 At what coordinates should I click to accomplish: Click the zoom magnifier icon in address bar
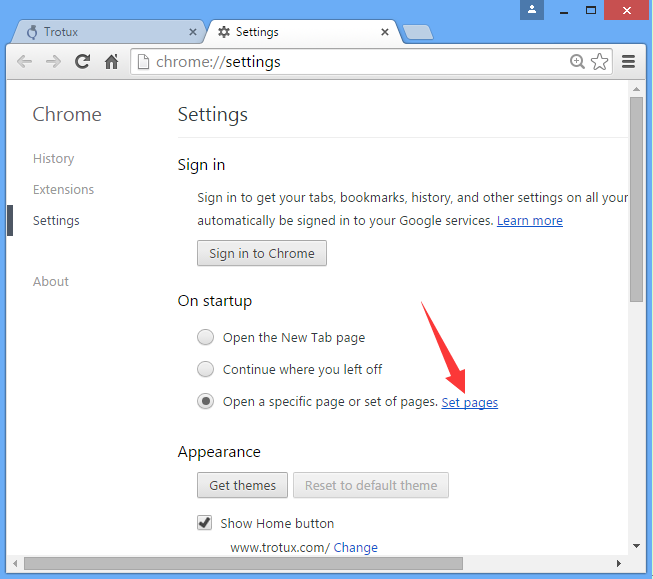coord(577,62)
